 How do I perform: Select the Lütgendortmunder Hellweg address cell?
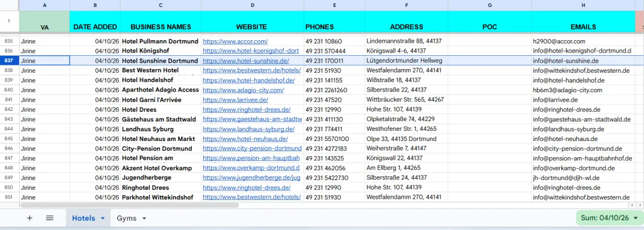pyautogui.click(x=406, y=61)
